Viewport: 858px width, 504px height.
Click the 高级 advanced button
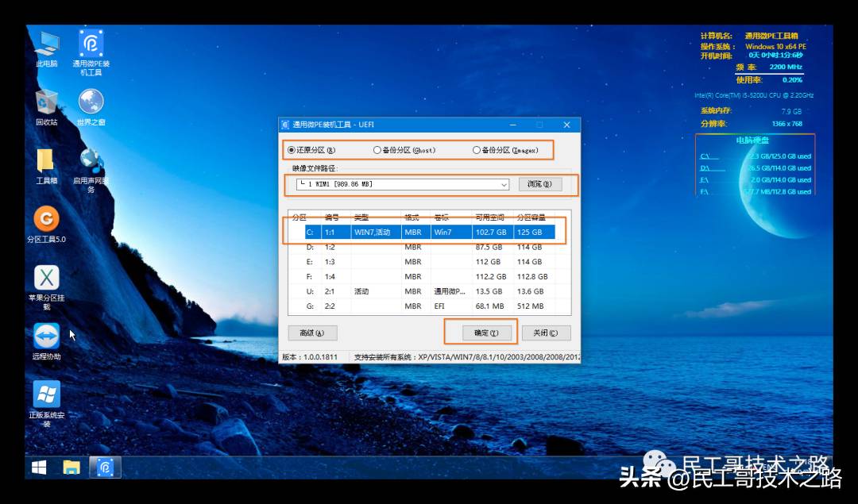point(312,333)
